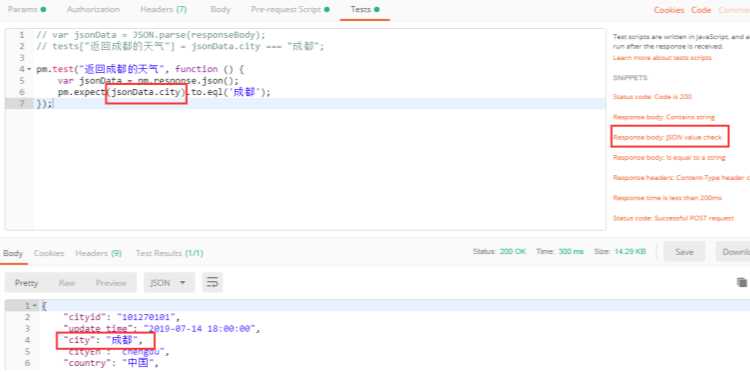
Task: Insert snippet Response body: Contains string
Action: (x=663, y=117)
